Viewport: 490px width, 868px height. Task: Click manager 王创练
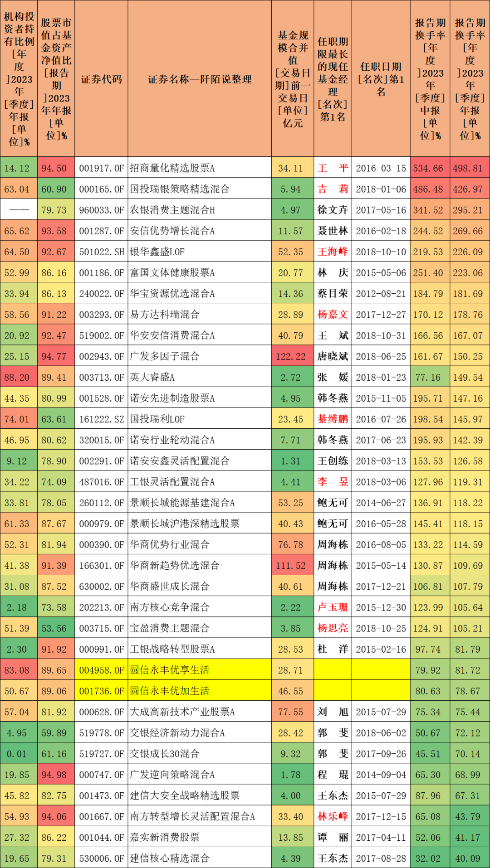click(333, 461)
